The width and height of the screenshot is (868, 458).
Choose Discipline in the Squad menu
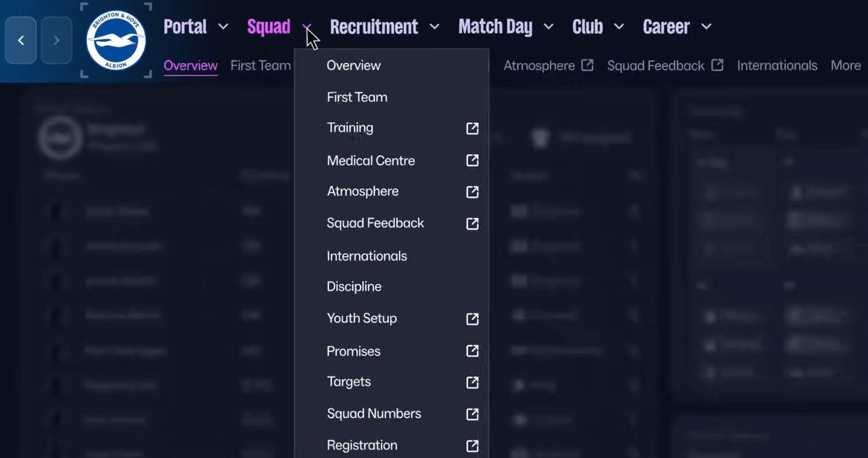[354, 287]
